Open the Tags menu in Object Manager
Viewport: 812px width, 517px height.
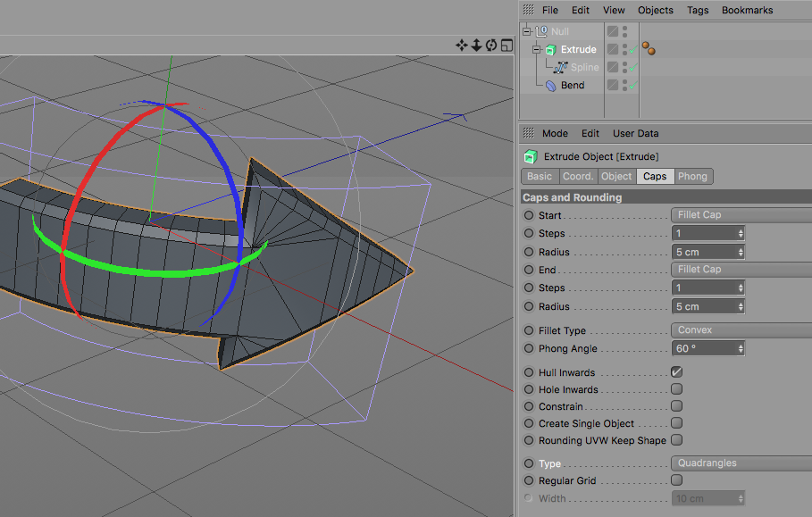698,10
